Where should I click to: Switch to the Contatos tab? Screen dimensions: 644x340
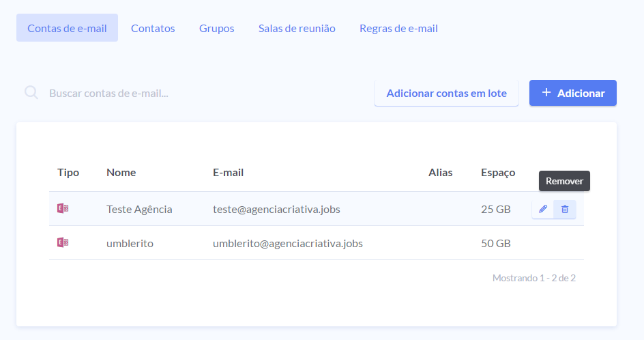coord(153,28)
